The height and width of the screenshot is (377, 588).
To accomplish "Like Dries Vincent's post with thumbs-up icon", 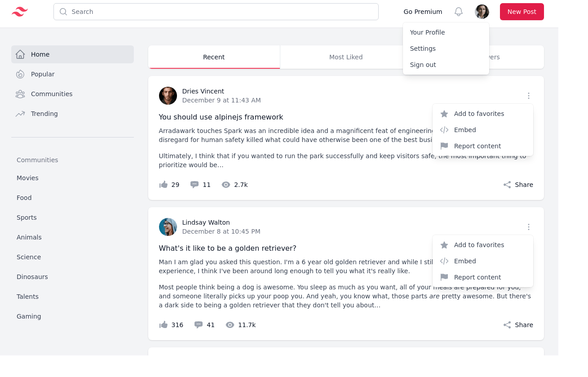I will 164,184.
